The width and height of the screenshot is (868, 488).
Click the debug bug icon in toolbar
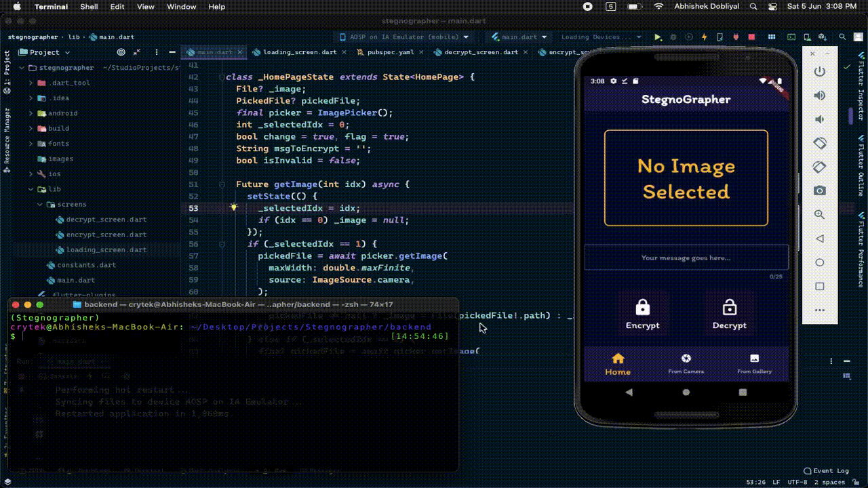click(x=673, y=37)
